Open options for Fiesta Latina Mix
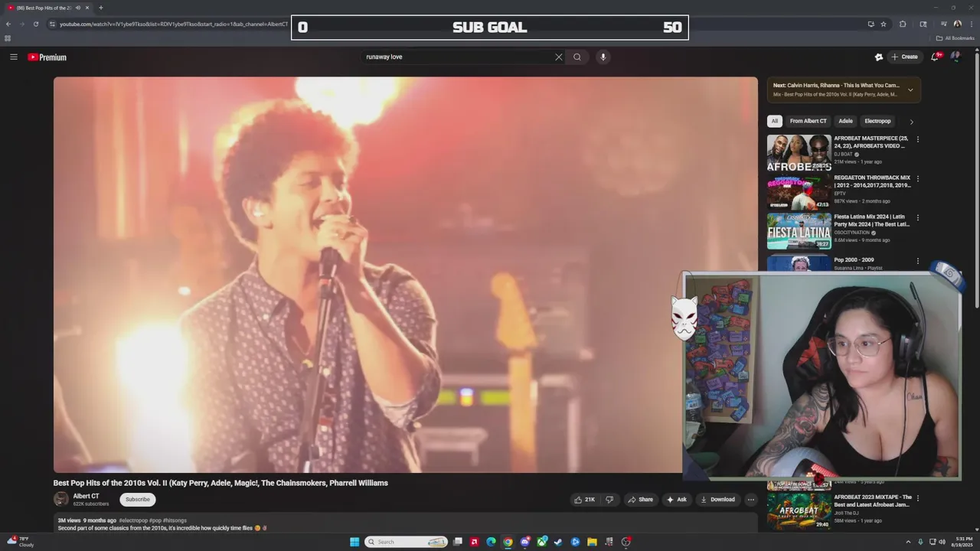Screen dimensions: 980x551 click(918, 217)
